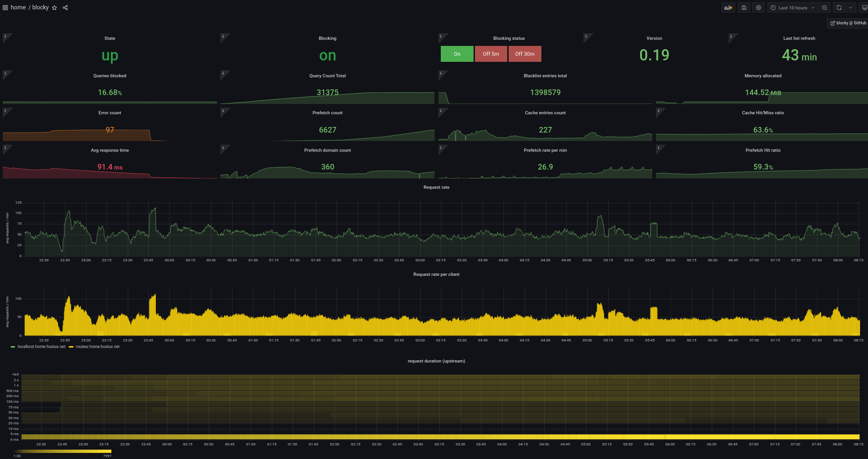Viewport: 868px width, 459px height.
Task: Expand the refresh interval dropdown
Action: (x=850, y=7)
